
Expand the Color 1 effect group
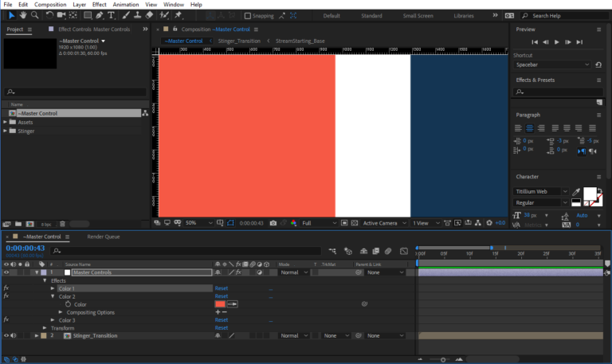tap(53, 288)
